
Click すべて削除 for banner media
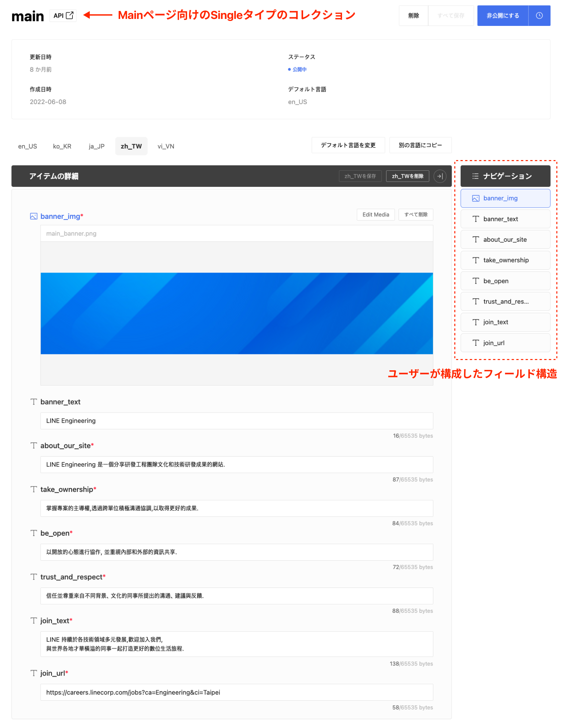pos(416,215)
